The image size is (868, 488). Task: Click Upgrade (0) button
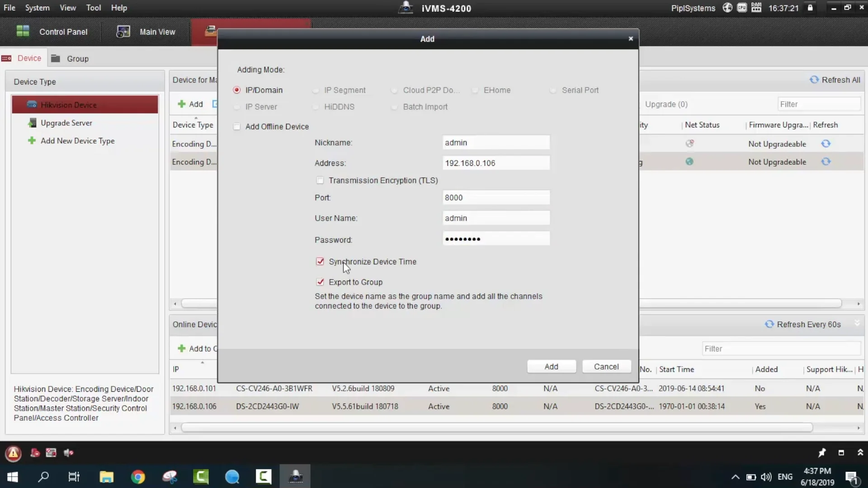click(x=666, y=104)
